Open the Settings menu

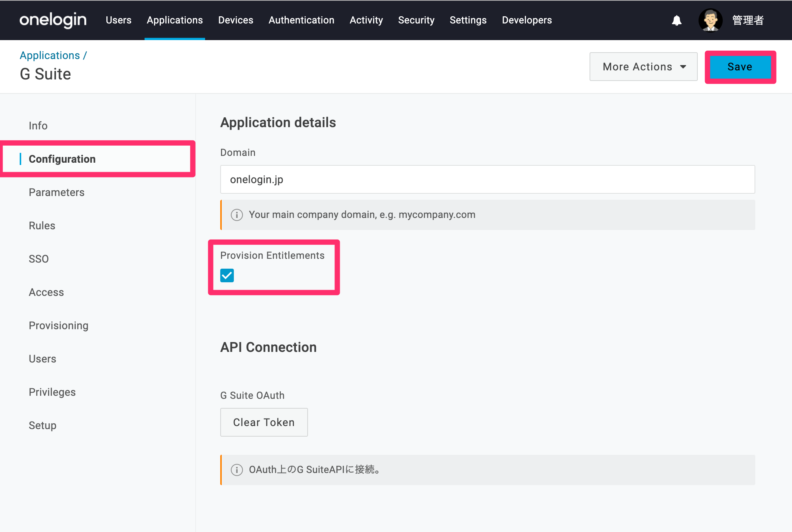468,20
